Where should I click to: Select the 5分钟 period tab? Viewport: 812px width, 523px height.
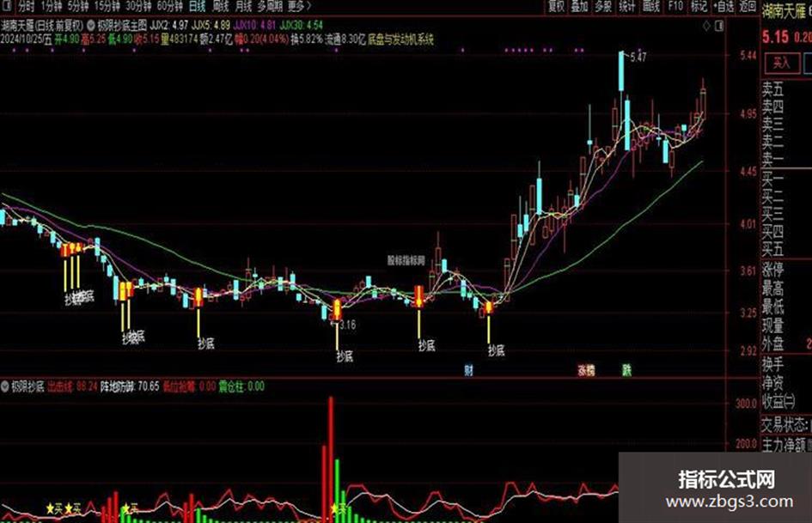click(x=78, y=6)
